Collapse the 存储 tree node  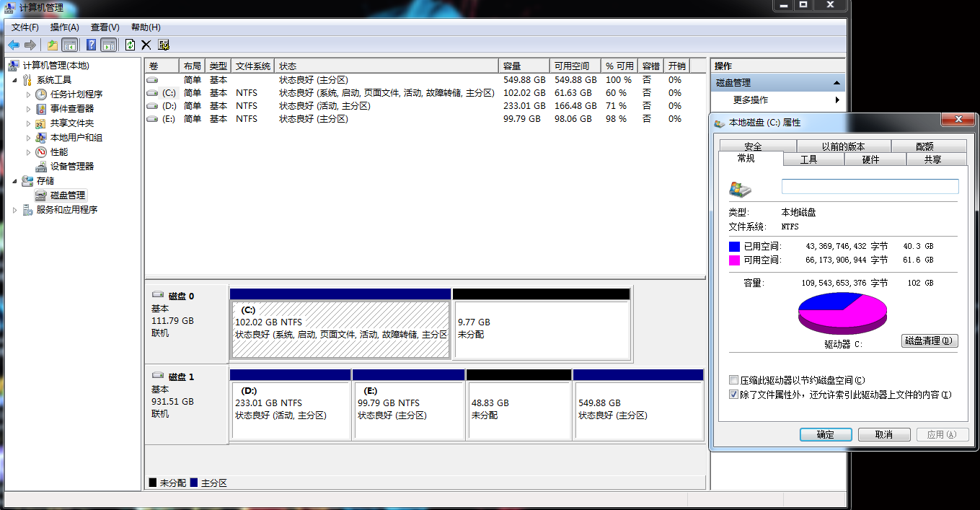coord(16,181)
